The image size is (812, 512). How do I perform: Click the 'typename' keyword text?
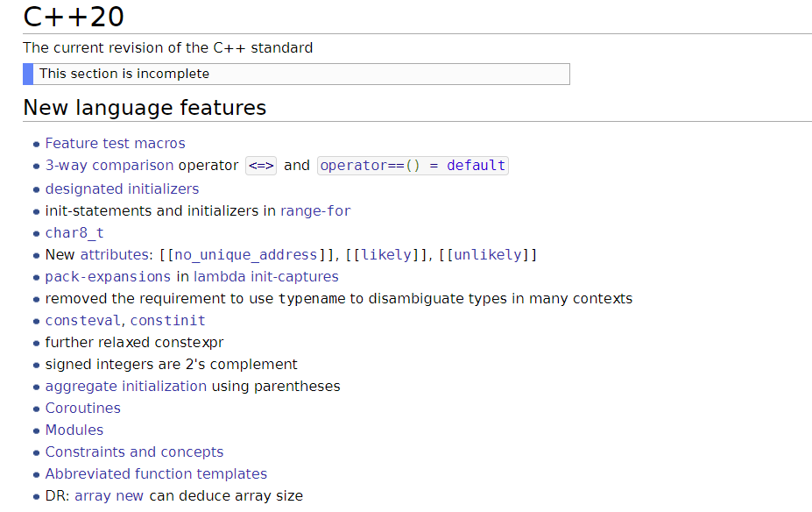(x=312, y=299)
